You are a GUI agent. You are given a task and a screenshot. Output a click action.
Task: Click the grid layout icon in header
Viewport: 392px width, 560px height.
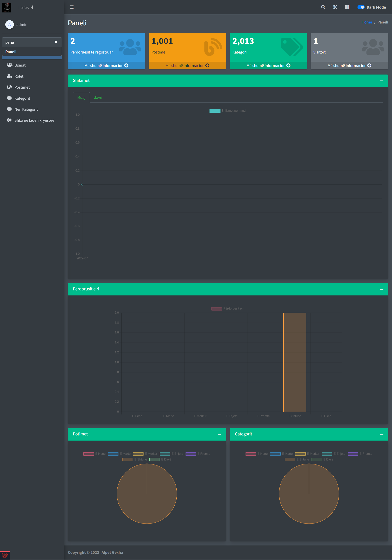tap(347, 7)
